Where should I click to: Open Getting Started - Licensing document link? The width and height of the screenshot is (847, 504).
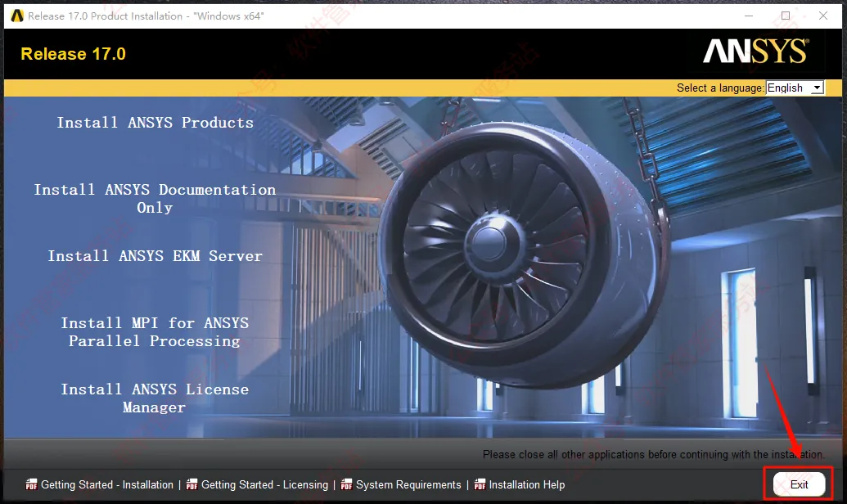click(x=264, y=484)
